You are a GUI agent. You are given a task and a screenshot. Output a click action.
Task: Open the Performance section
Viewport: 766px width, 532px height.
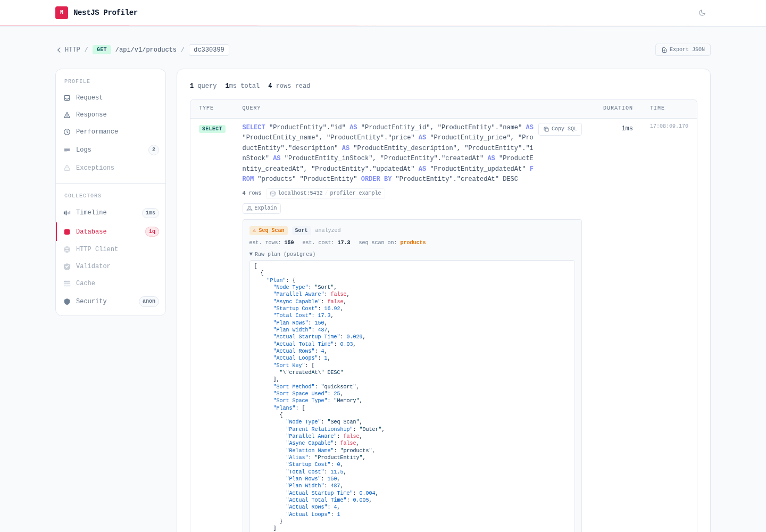(x=111, y=132)
